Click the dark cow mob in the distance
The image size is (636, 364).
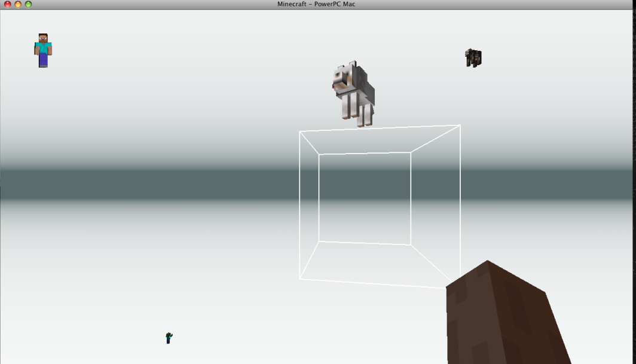click(473, 58)
